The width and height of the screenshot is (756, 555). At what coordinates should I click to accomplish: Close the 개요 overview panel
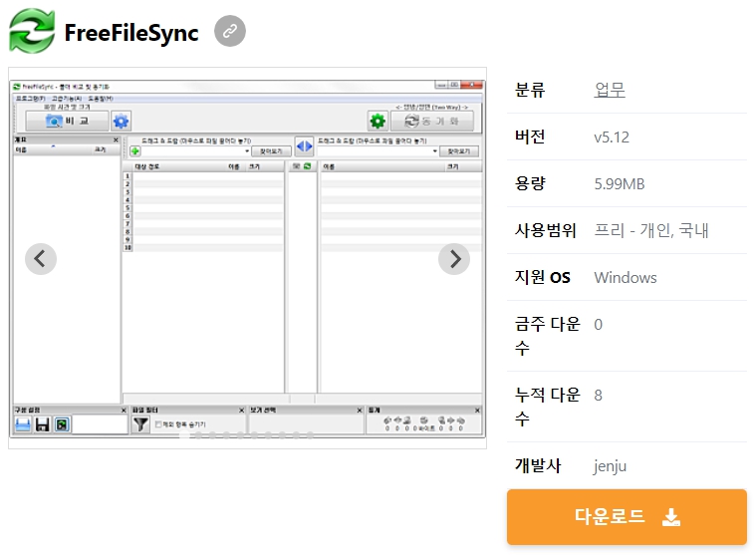click(x=116, y=139)
